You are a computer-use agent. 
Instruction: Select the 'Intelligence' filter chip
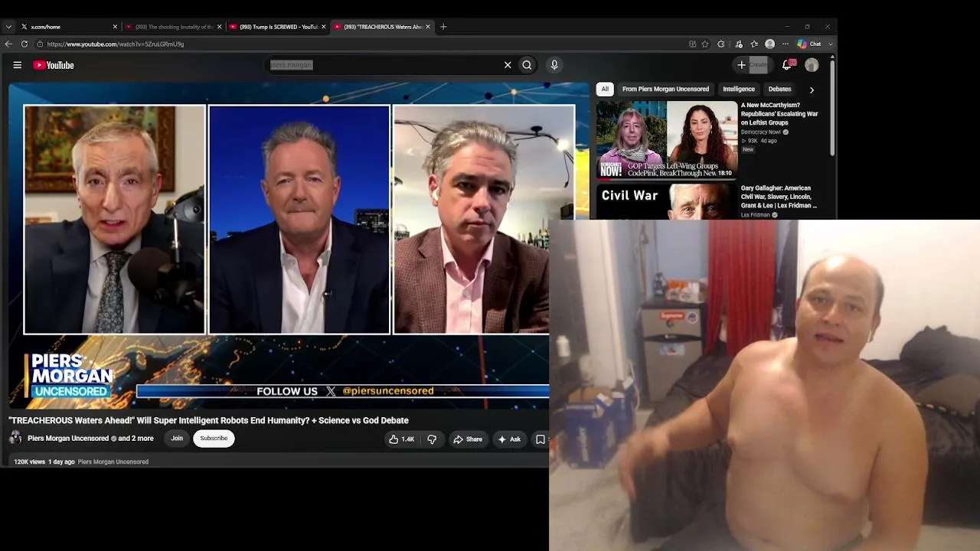coord(739,89)
